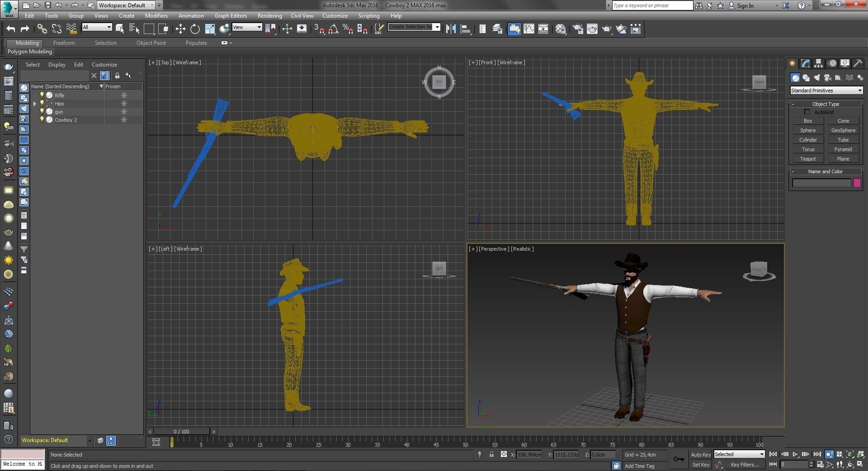Open the Hierarchy command panel tab
Screen dimensions: 868x471
pyautogui.click(x=818, y=63)
